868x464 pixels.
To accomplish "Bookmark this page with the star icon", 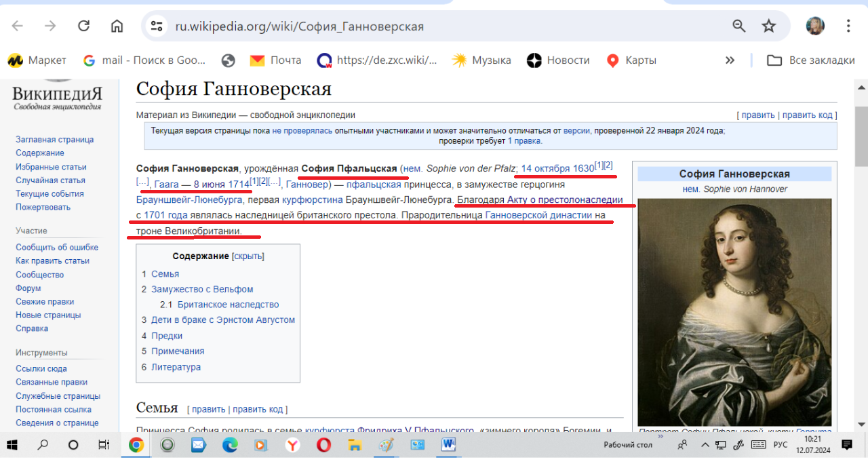I will click(768, 26).
